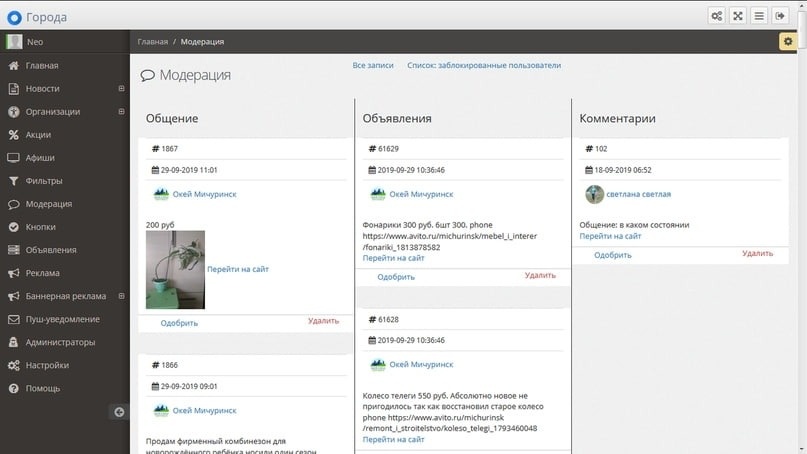Viewport: 807px width, 454px height.
Task: Expand the Баннерная реклама submenu plus icon
Action: point(121,296)
